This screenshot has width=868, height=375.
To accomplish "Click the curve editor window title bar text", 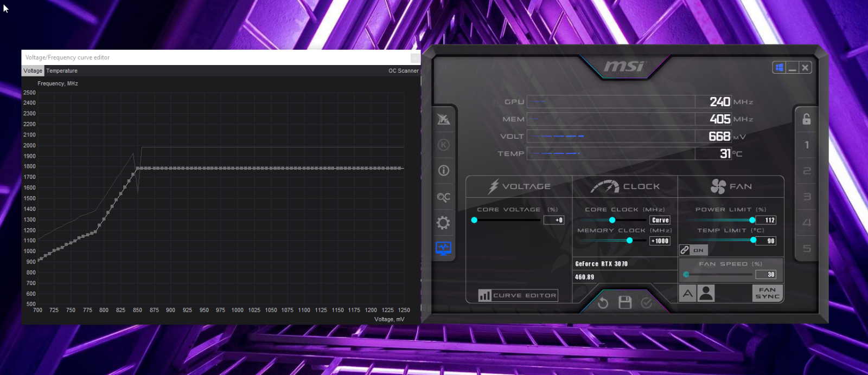I will (67, 57).
